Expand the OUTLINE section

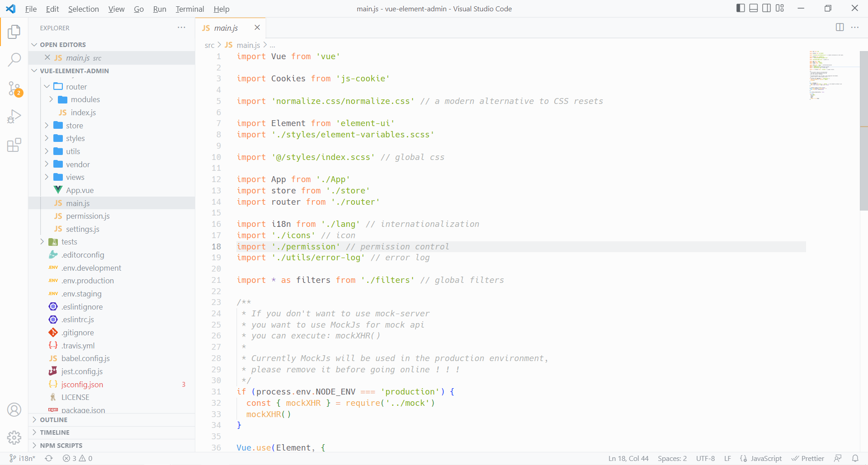[53, 420]
